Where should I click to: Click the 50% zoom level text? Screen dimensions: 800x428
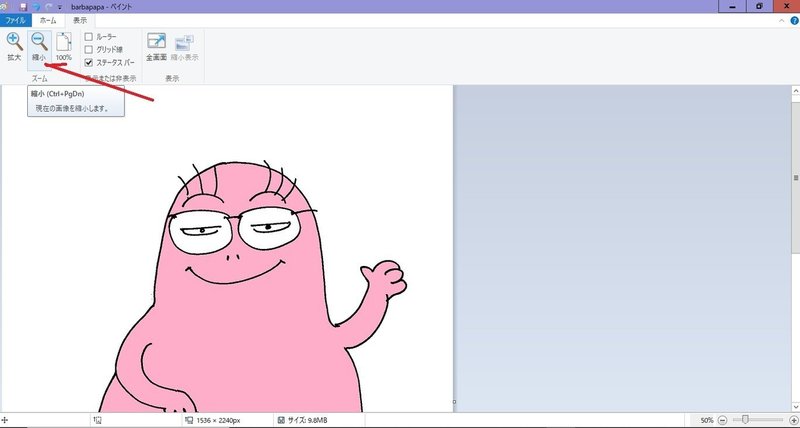click(707, 421)
